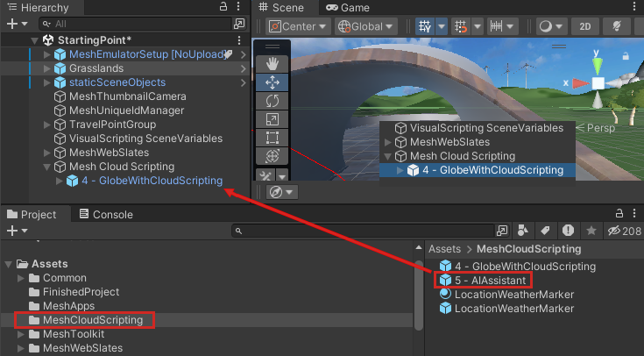The height and width of the screenshot is (356, 644).
Task: Open the Common folder
Action: pyautogui.click(x=65, y=278)
